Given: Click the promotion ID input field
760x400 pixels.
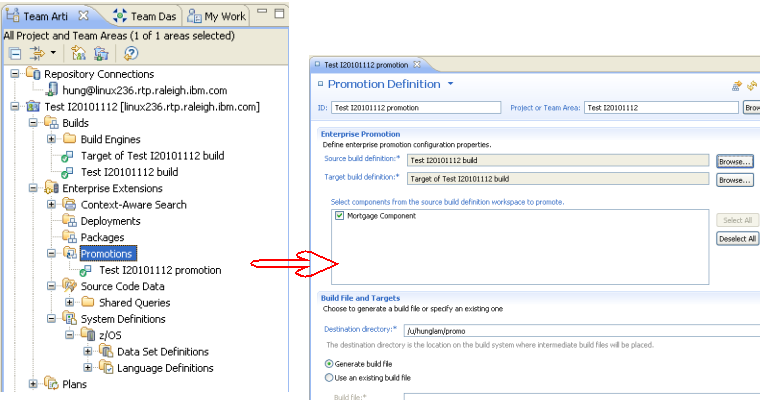Looking at the screenshot, I should pos(416,108).
